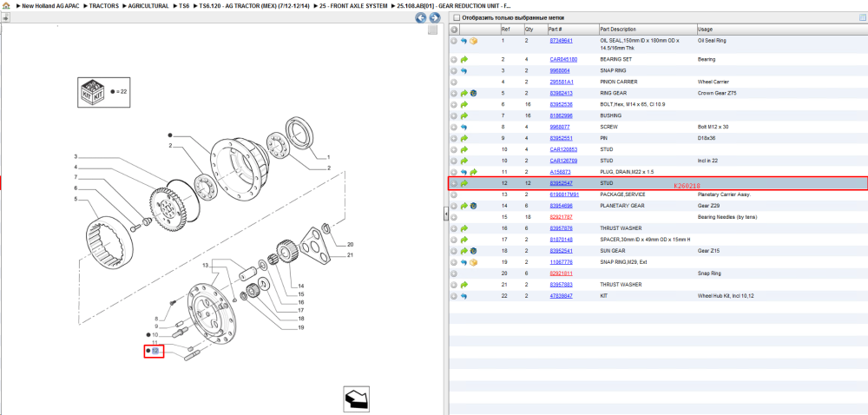
Task: Open the TS6.120 - AG TRACTOR (MEX) breadcrumb
Action: click(x=253, y=5)
